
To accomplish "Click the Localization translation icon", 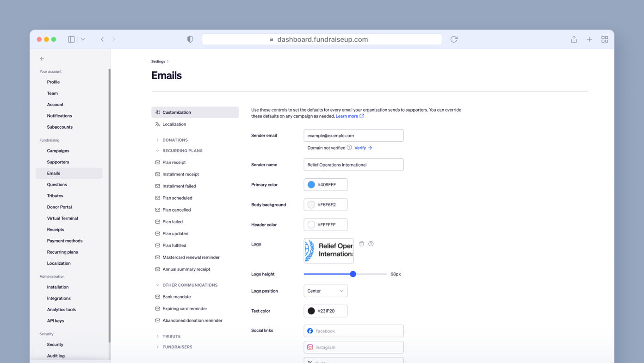I will click(158, 124).
